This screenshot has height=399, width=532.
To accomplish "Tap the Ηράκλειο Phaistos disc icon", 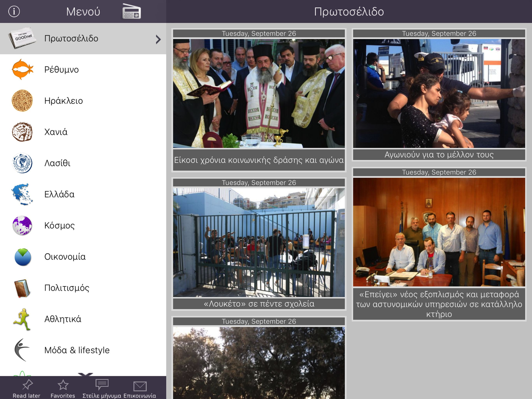I will tap(22, 101).
